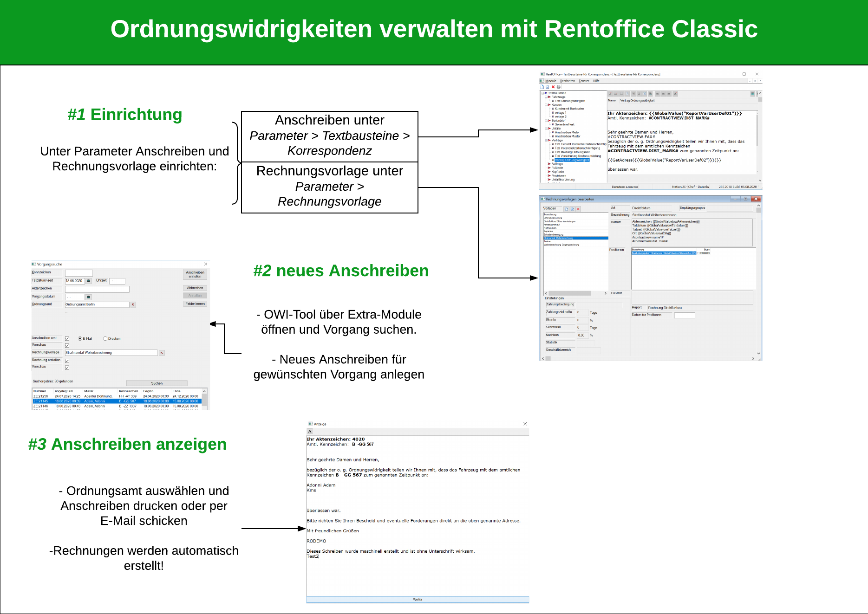Toggle the 'Anschreiben erst.' checkbox

point(67,339)
